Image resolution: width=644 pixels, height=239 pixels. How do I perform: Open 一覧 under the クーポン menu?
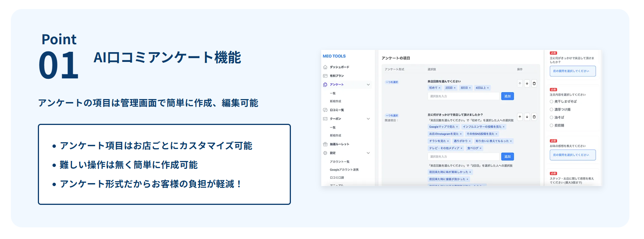[x=333, y=128]
